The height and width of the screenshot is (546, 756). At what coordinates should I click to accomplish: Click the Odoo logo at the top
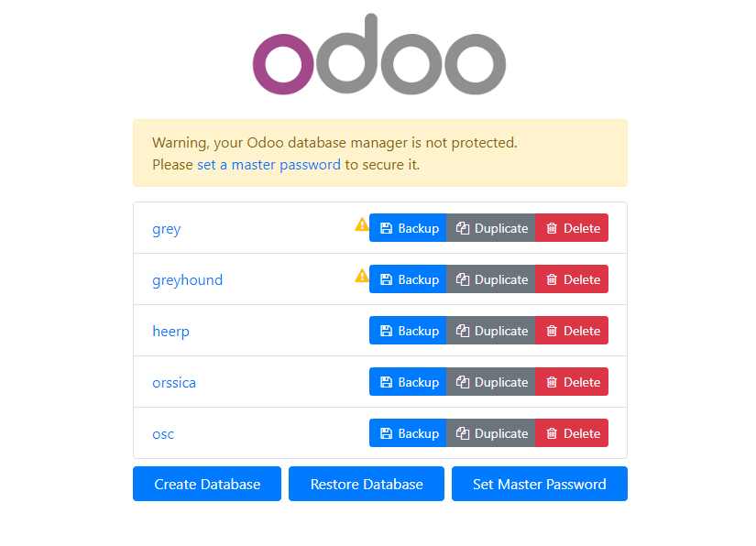pos(378,55)
